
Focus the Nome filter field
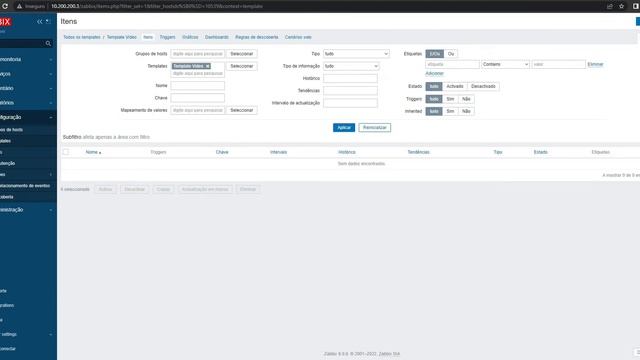(x=198, y=86)
